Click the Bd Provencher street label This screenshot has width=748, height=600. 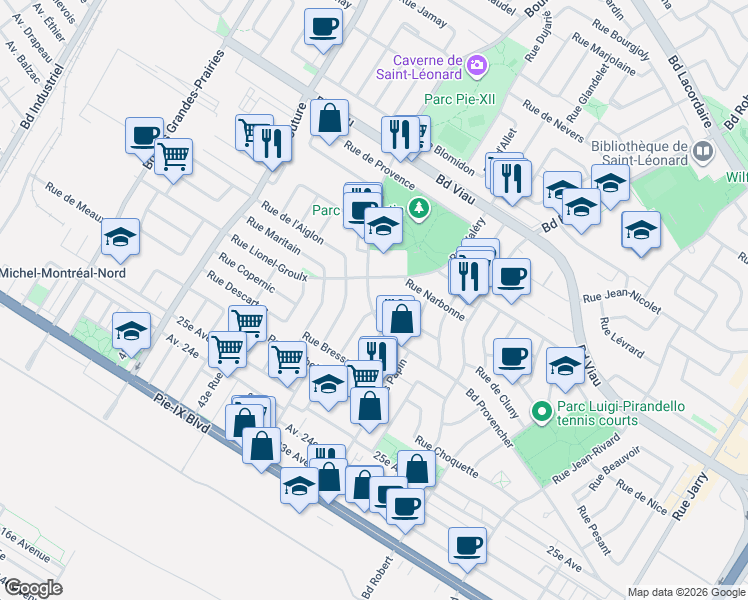click(490, 419)
